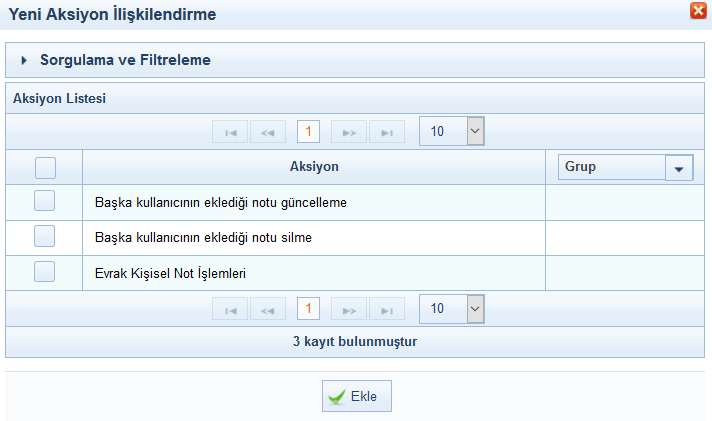Go to first page in top paginator
712x421 pixels.
tap(230, 132)
